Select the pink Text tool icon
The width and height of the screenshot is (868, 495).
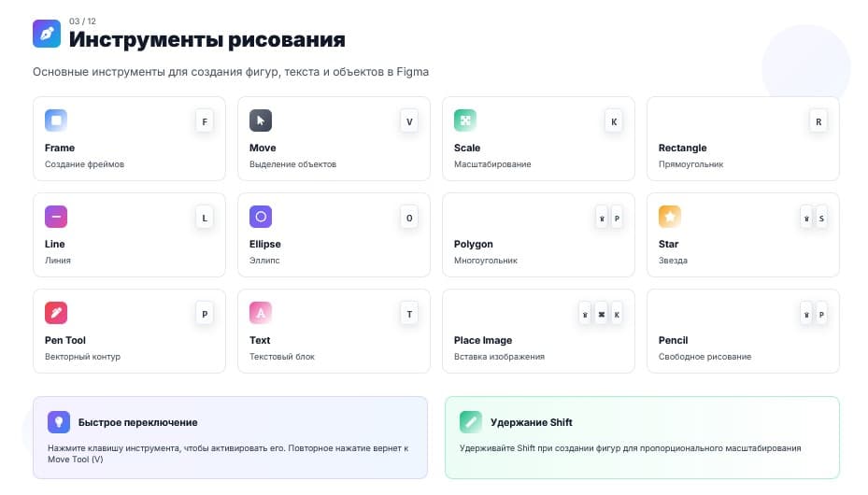pyautogui.click(x=261, y=313)
